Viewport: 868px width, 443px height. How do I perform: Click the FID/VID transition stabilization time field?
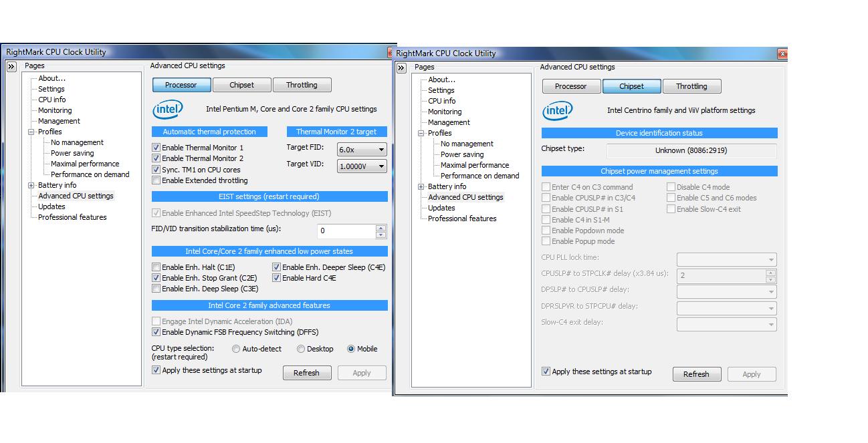tap(346, 231)
